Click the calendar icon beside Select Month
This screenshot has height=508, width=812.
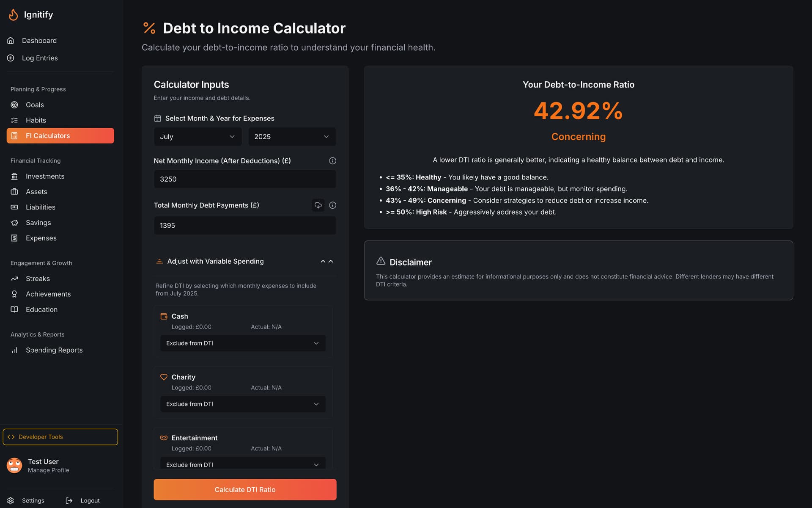(157, 119)
